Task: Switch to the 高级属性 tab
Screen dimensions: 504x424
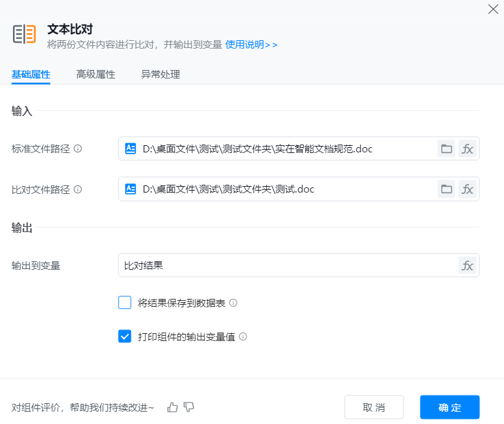Action: click(x=95, y=75)
